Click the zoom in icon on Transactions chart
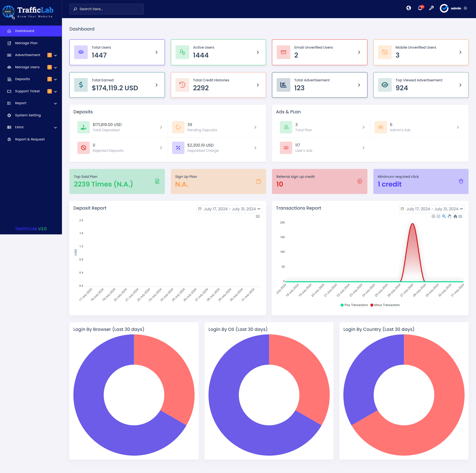 coord(433,216)
